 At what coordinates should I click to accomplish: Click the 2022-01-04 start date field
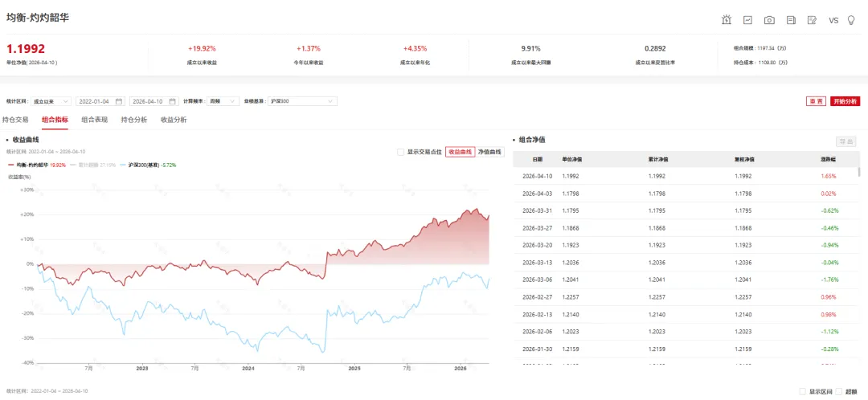tap(99, 101)
